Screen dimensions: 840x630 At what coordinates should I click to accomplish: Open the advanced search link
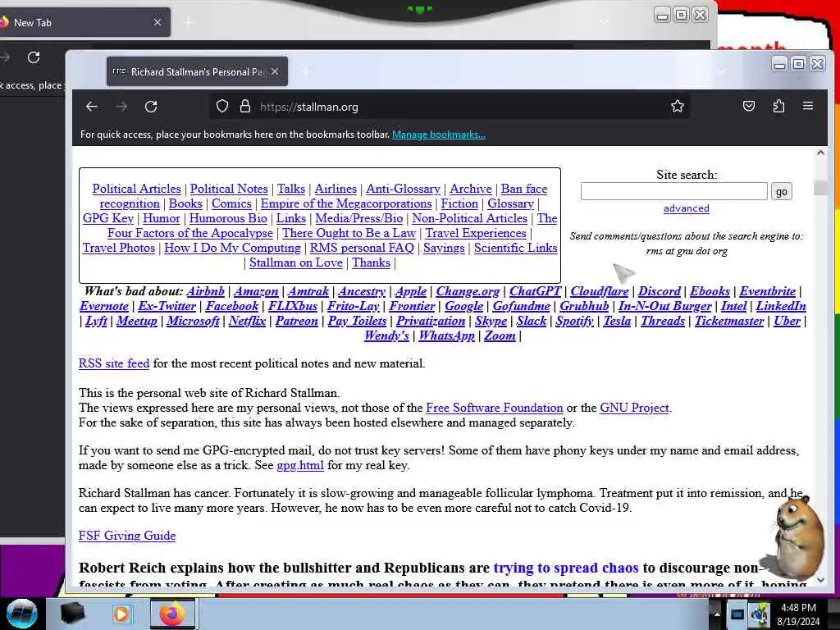click(687, 208)
